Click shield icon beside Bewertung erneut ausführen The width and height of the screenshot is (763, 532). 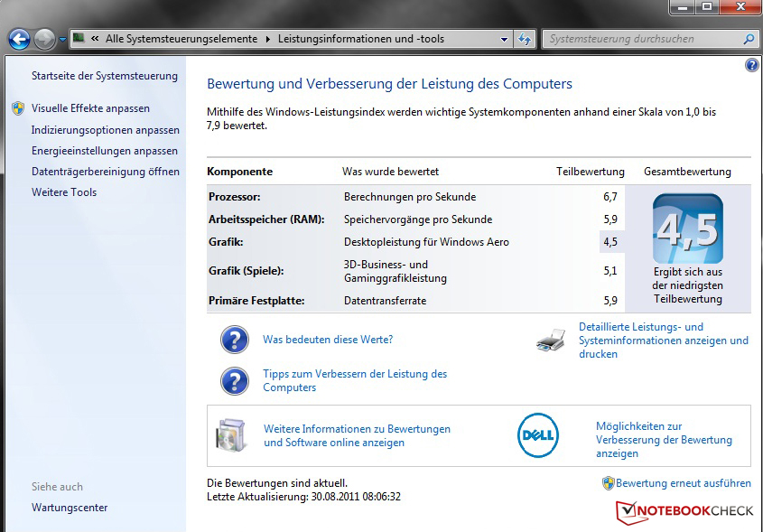pos(609,483)
